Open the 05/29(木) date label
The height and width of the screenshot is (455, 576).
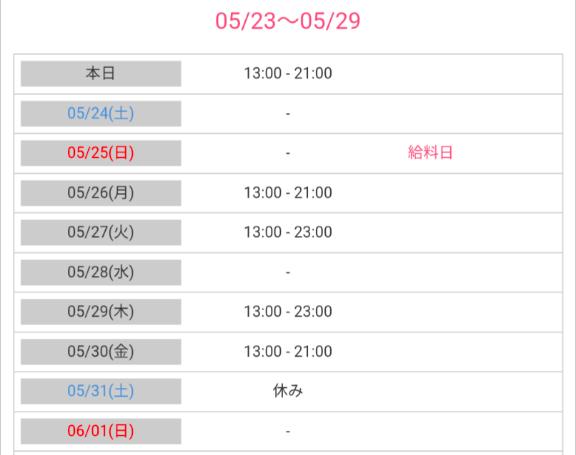(101, 312)
